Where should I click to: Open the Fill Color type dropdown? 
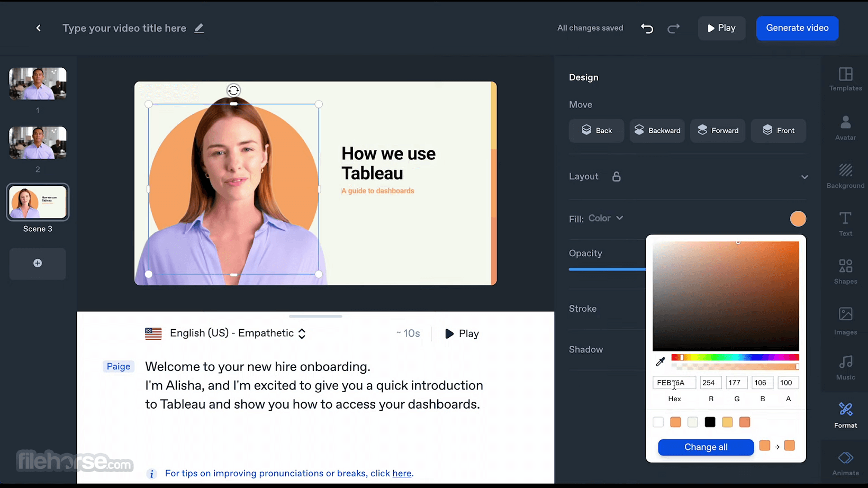[x=606, y=218]
